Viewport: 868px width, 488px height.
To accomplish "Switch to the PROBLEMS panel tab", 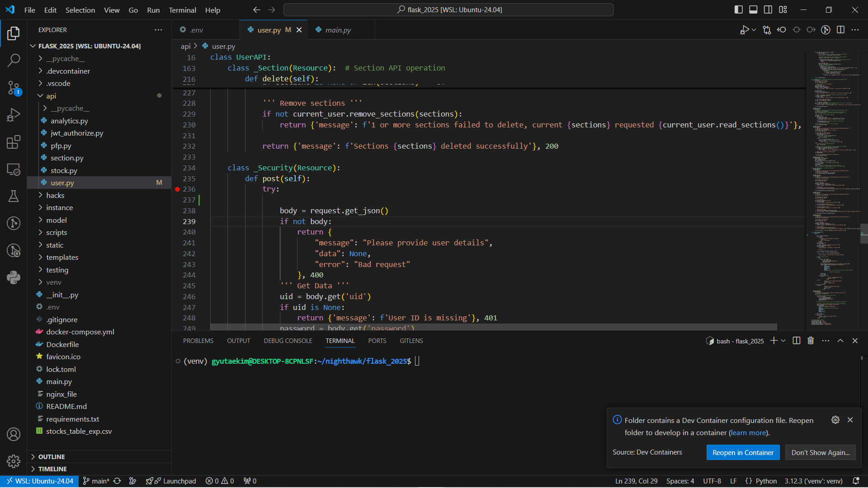I will tap(198, 341).
